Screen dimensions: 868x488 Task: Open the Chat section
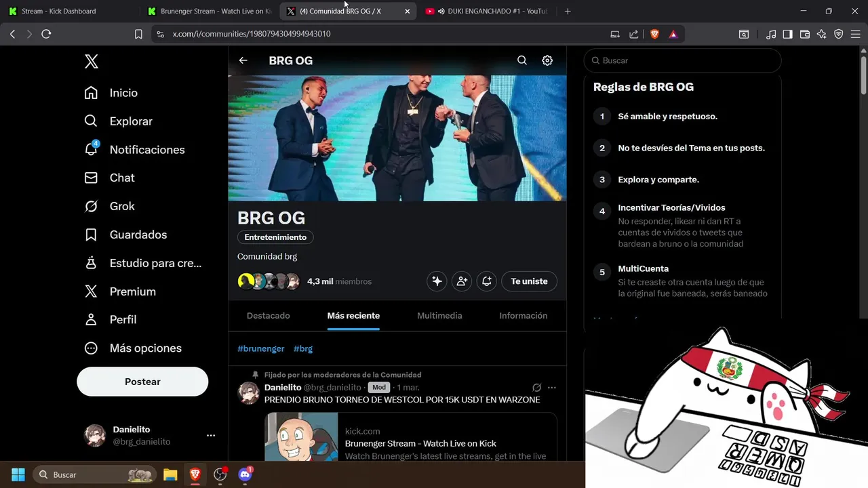tap(109, 178)
